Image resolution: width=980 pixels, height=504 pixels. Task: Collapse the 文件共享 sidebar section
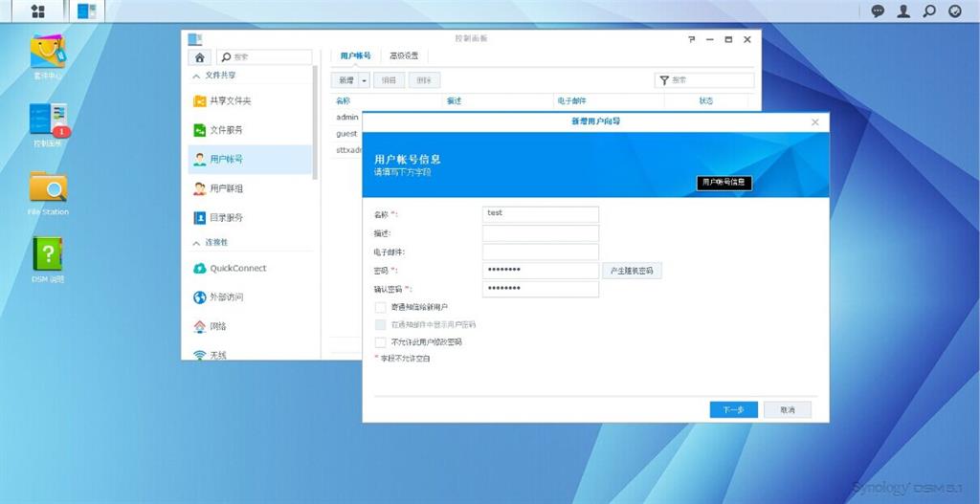click(x=197, y=76)
